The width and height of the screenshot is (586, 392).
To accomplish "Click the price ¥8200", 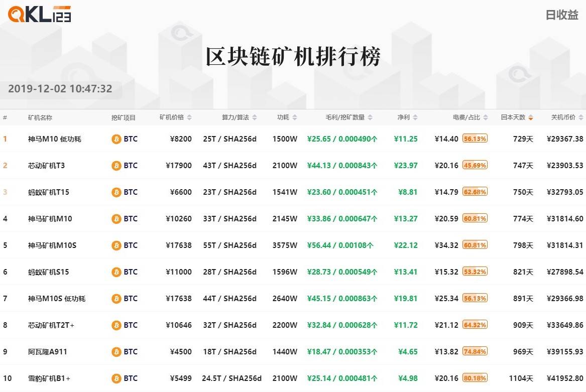I will pyautogui.click(x=181, y=139).
